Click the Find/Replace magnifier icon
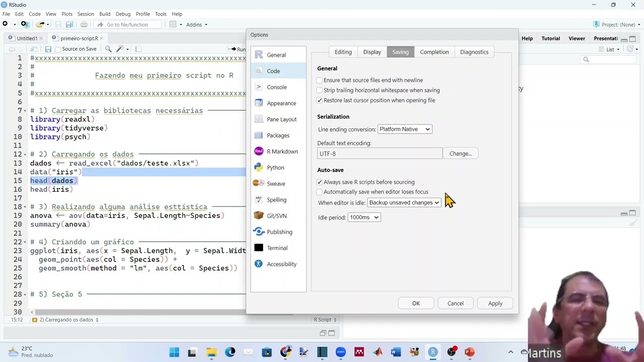Screen dimensions: 644x362 tap(108, 49)
